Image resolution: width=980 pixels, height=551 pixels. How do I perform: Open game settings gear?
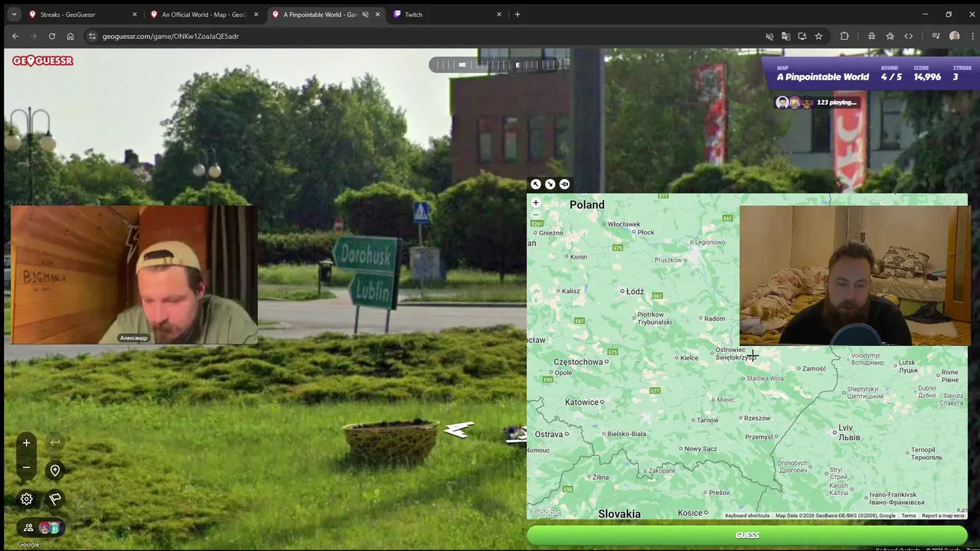27,499
